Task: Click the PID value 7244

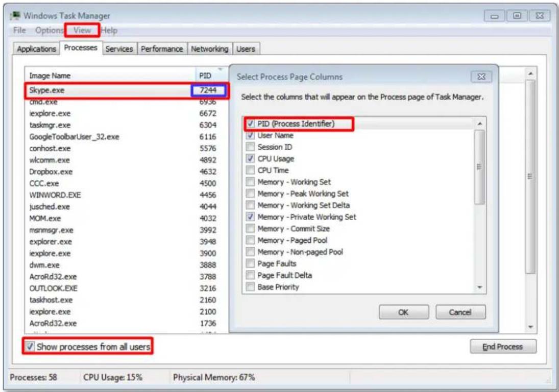Action: click(208, 90)
